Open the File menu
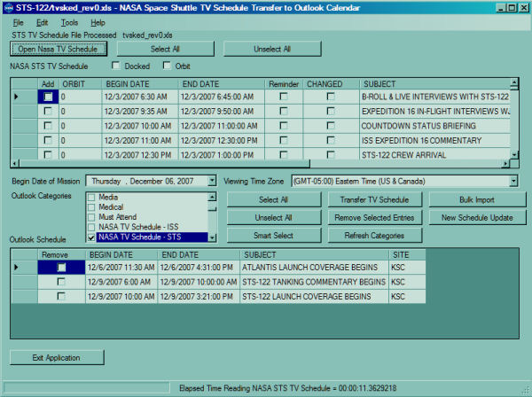The width and height of the screenshot is (532, 397). click(19, 23)
